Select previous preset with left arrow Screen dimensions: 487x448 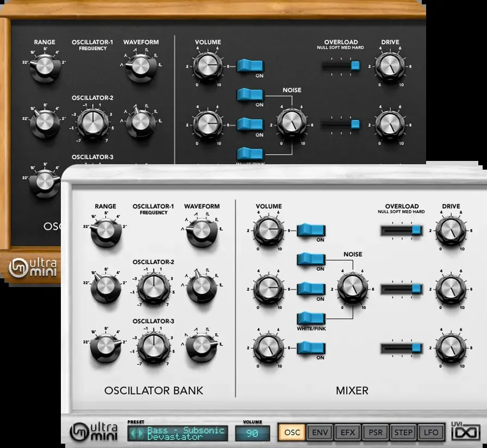(133, 433)
